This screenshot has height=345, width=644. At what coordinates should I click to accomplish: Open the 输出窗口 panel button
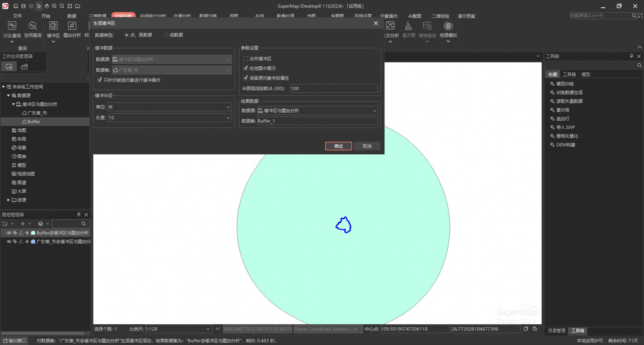(x=15, y=341)
